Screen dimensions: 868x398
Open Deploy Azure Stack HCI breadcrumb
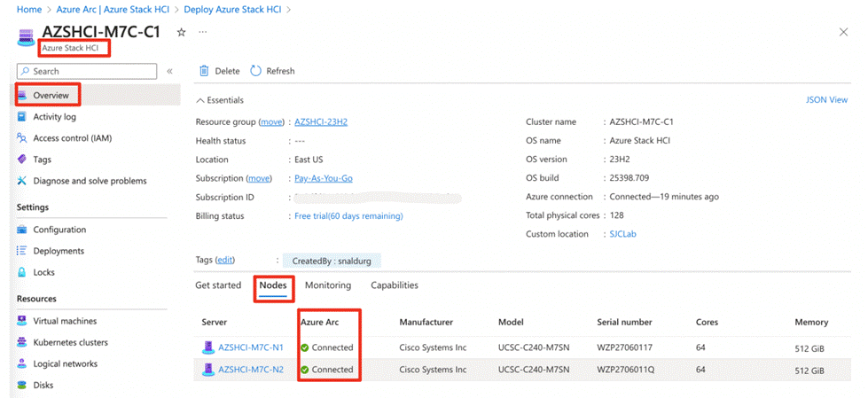(232, 10)
